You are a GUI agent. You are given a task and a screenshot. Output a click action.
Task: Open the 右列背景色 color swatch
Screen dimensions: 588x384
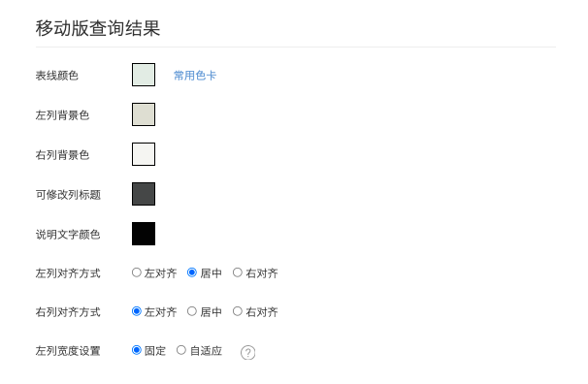(x=144, y=154)
